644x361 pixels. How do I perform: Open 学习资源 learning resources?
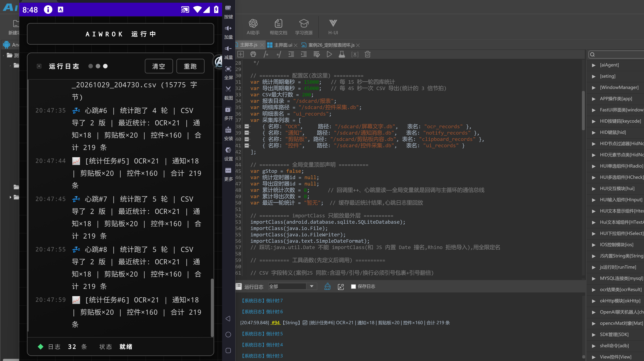pos(304,27)
